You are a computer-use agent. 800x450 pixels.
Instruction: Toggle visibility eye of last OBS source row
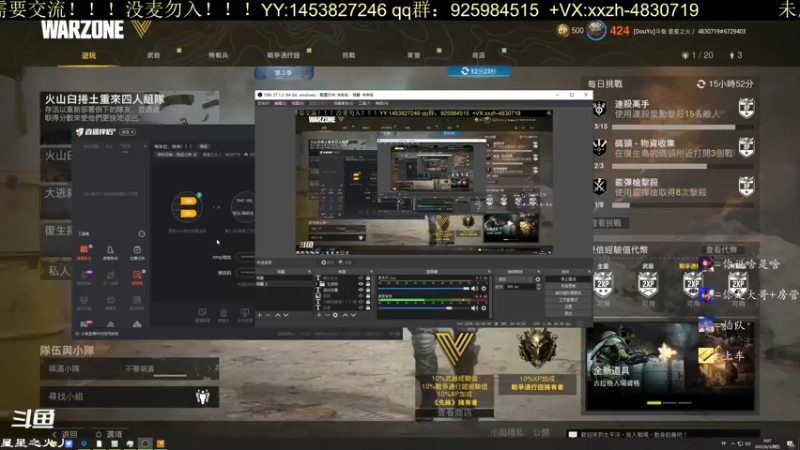[x=361, y=307]
